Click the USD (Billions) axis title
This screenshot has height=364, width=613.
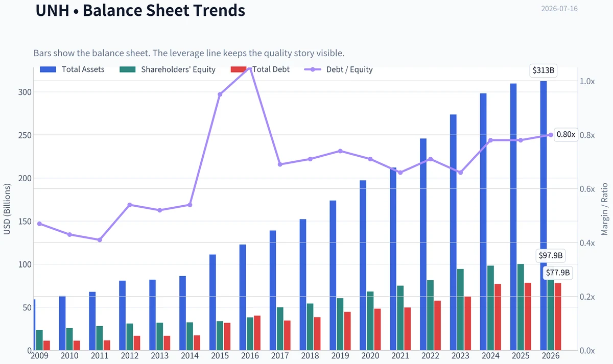[x=7, y=208]
